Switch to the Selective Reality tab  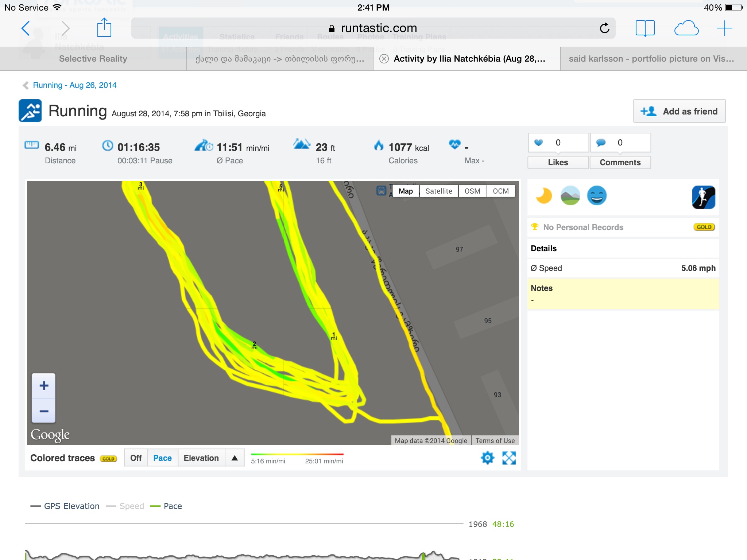pyautogui.click(x=93, y=59)
